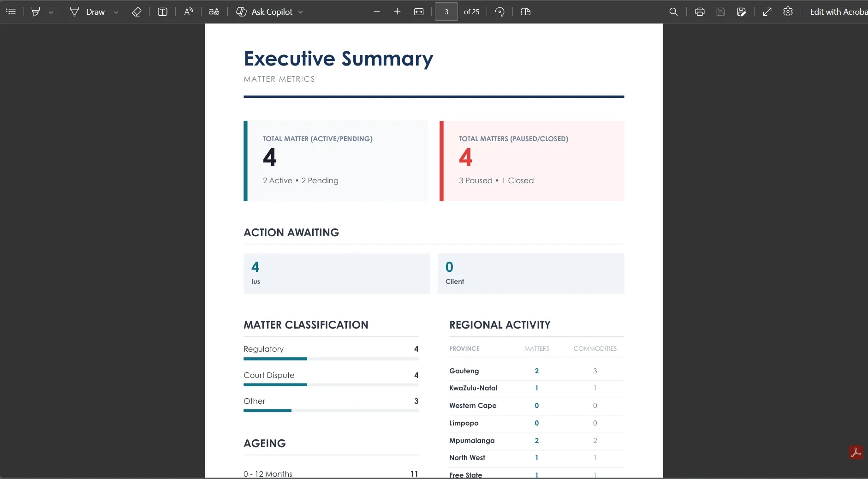The image size is (868, 479).
Task: Open Ask Copilot
Action: point(264,12)
